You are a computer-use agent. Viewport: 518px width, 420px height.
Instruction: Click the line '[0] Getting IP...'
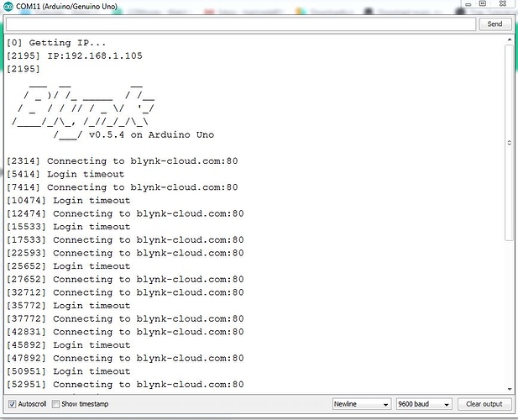point(56,43)
